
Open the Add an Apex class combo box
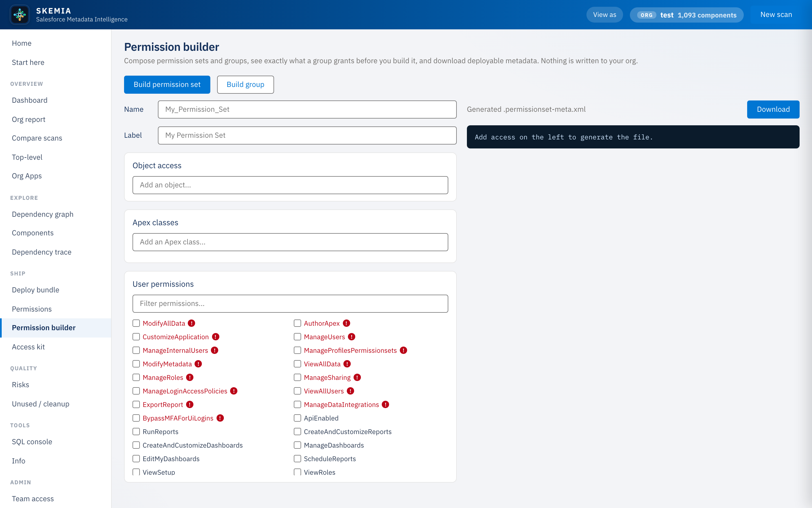(290, 242)
